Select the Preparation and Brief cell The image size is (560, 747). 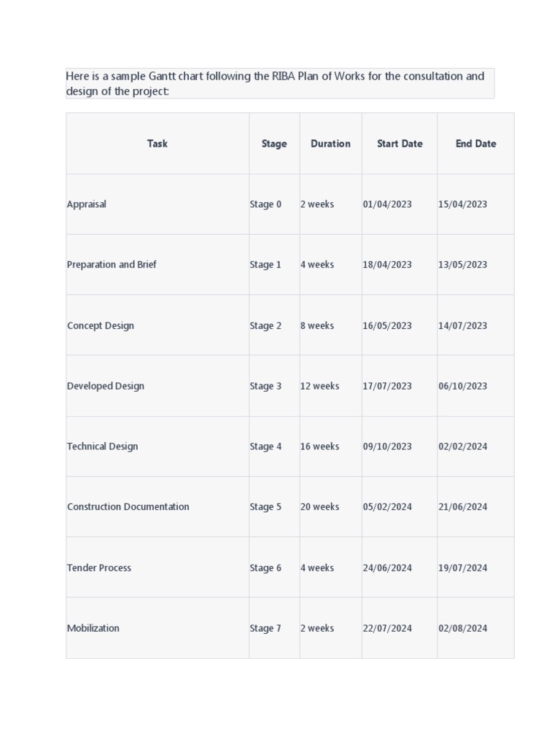coord(157,264)
